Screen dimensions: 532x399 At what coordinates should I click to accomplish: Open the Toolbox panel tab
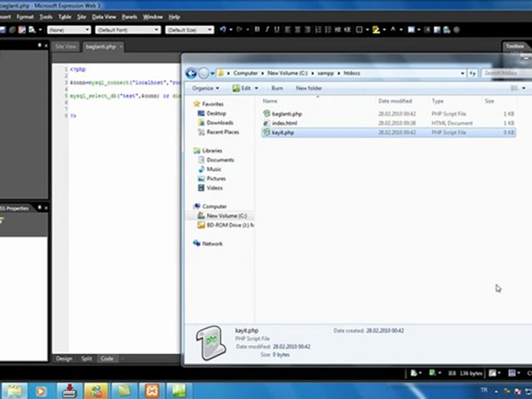(515, 46)
